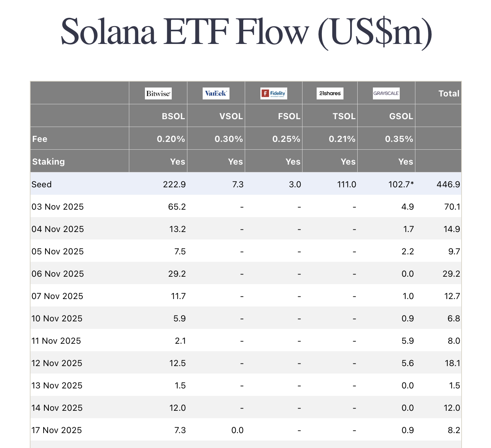Click the Bitwise logo icon
The height and width of the screenshot is (448, 491).
pyautogui.click(x=158, y=93)
